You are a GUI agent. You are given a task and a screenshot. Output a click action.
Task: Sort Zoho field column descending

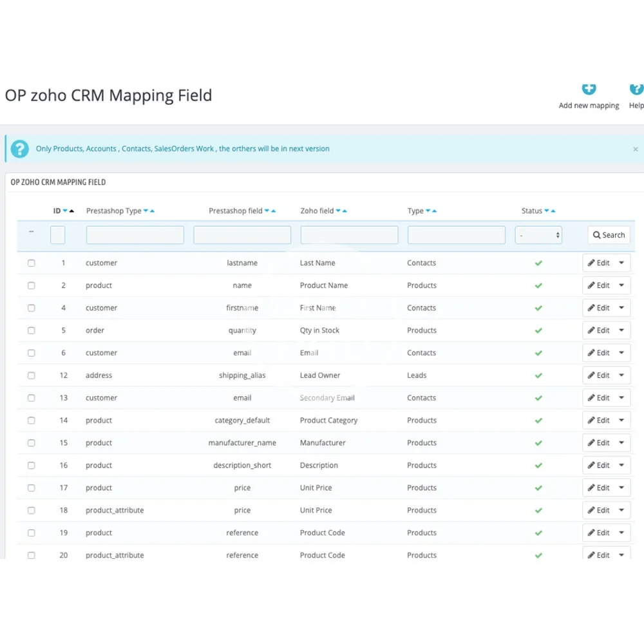(338, 211)
